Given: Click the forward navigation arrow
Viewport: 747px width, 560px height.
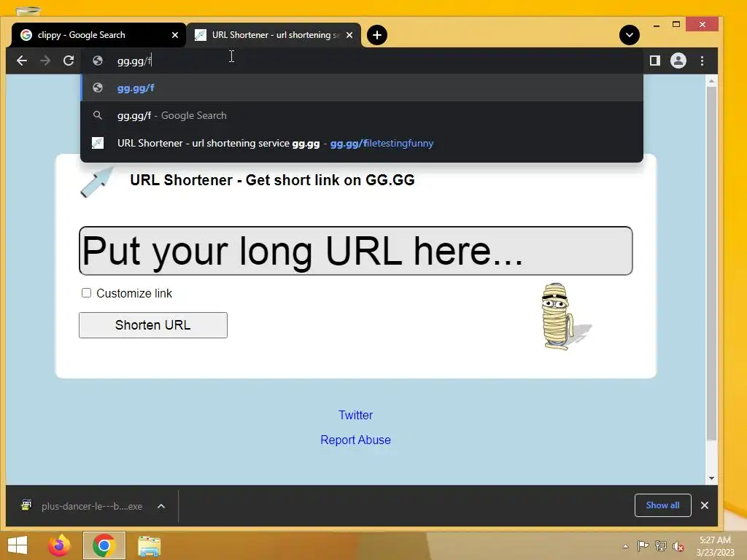Looking at the screenshot, I should pyautogui.click(x=45, y=61).
